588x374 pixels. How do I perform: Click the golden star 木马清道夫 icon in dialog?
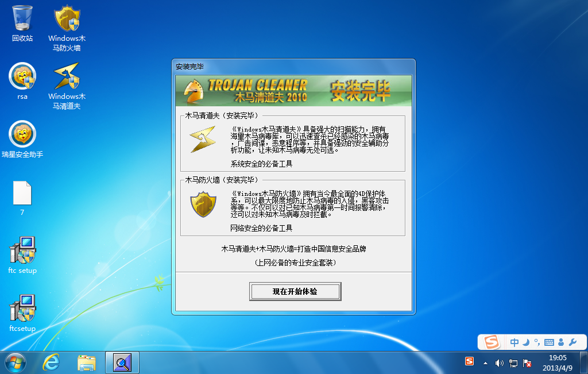[x=203, y=140]
